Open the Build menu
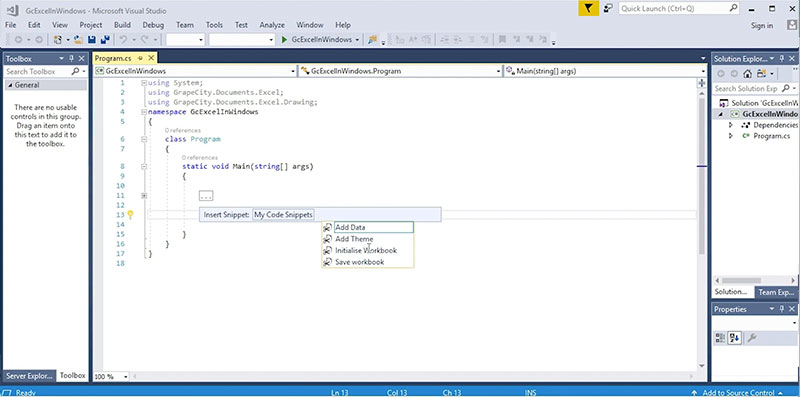 pos(122,25)
